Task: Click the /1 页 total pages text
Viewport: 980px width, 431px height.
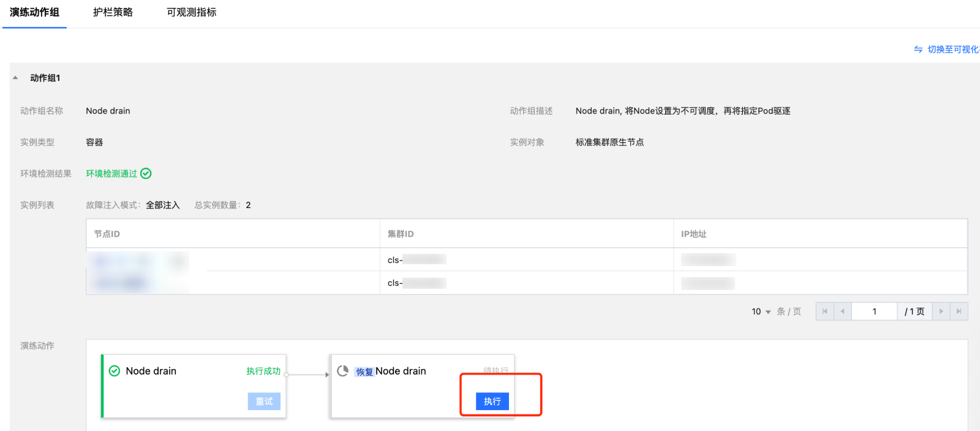Action: (914, 311)
